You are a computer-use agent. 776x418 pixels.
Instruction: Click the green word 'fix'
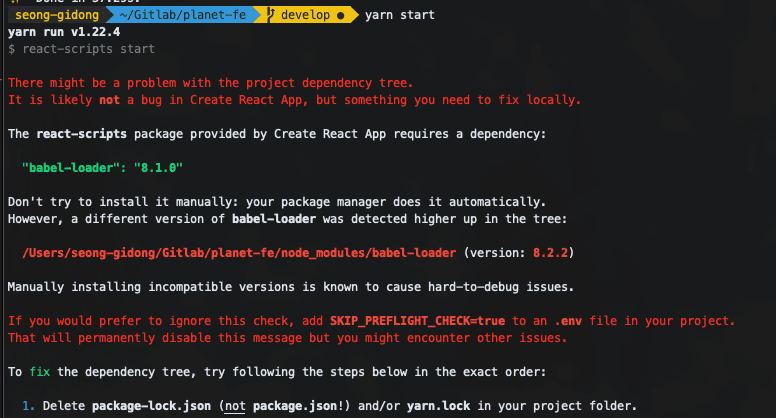[x=40, y=372]
